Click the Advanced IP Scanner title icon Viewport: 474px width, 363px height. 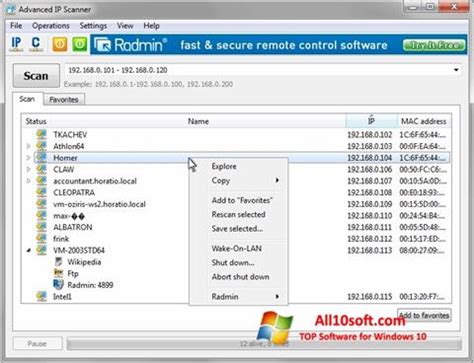click(11, 9)
